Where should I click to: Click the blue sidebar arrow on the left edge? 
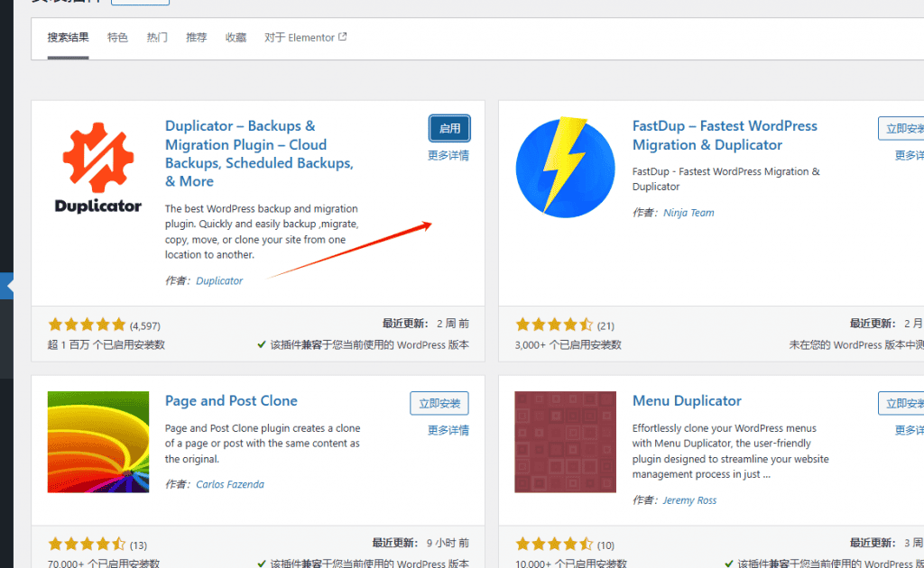(x=5, y=285)
